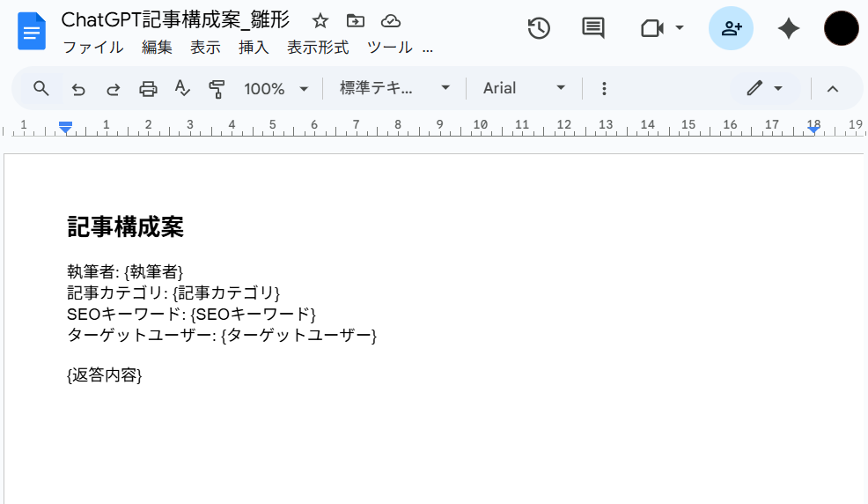The width and height of the screenshot is (868, 504).
Task: Show comments panel icon
Action: tap(592, 28)
